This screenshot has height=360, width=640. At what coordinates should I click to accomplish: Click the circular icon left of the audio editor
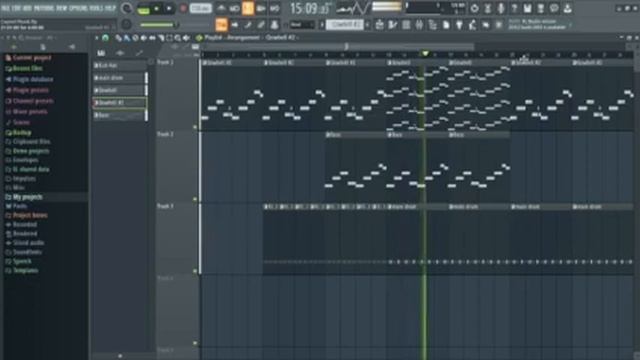click(474, 8)
